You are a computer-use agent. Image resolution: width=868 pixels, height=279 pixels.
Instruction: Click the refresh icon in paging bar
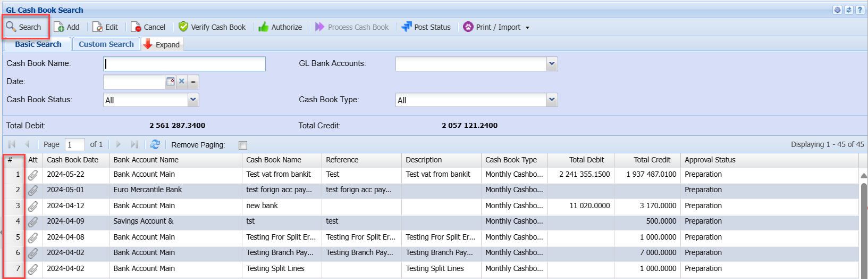(x=155, y=144)
